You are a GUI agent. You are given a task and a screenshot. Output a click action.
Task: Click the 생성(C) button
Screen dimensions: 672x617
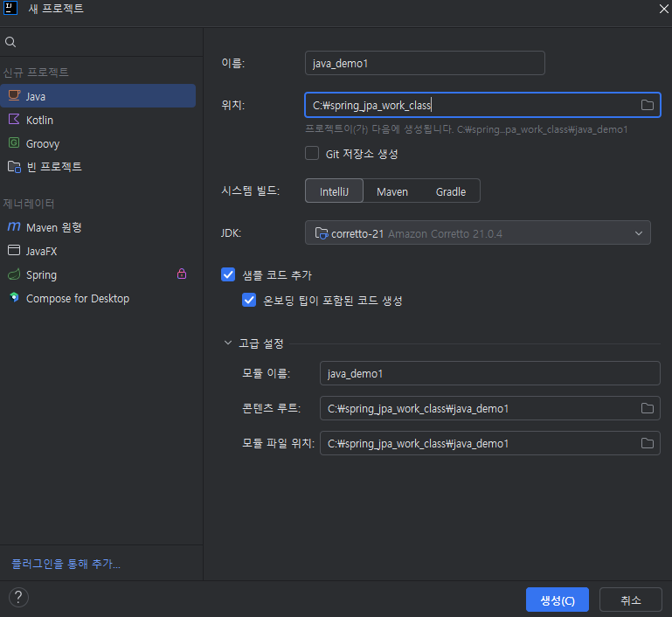click(x=558, y=600)
